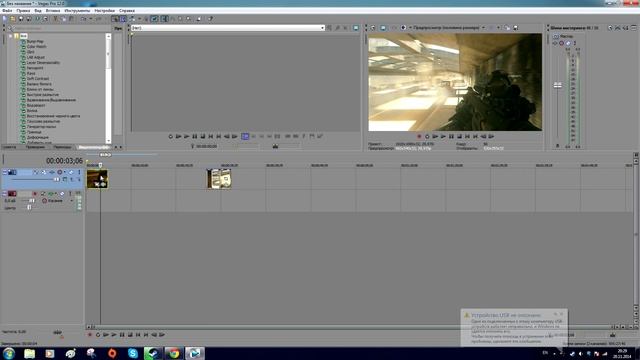Click the Save project toolbar icon
The width and height of the screenshot is (640, 360).
21,19
